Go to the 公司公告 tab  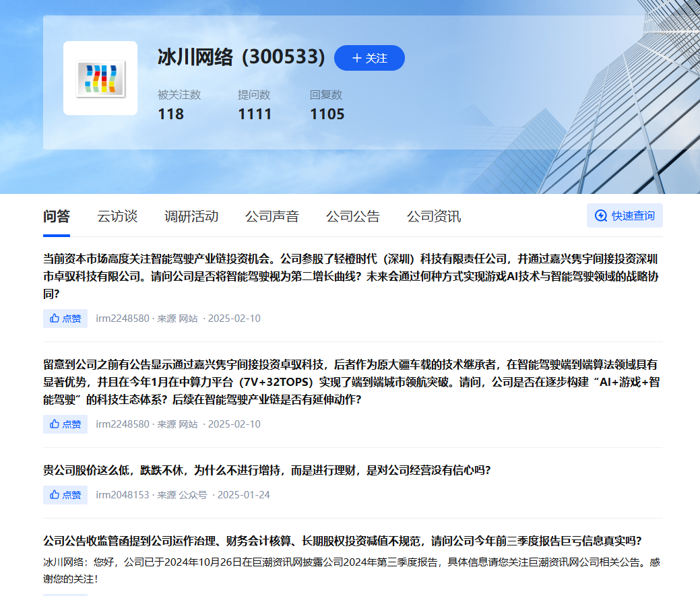click(x=353, y=216)
